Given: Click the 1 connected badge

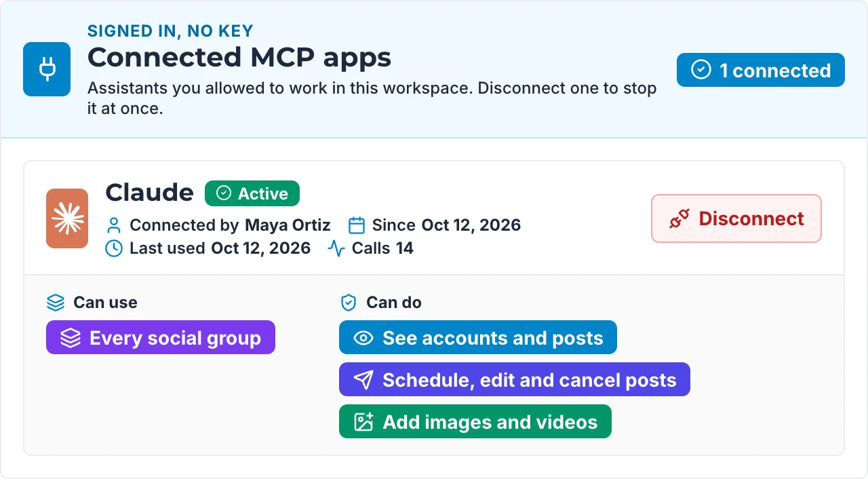Looking at the screenshot, I should click(761, 70).
